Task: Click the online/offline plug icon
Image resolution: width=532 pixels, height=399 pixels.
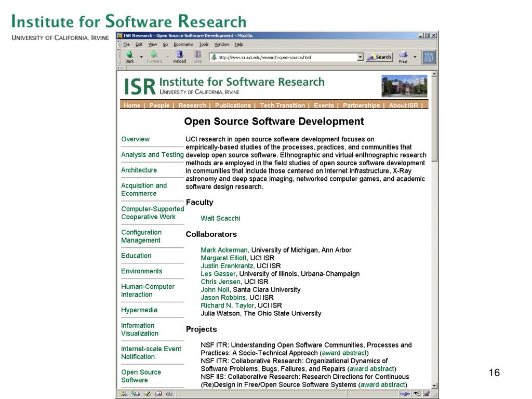Action: [x=405, y=394]
